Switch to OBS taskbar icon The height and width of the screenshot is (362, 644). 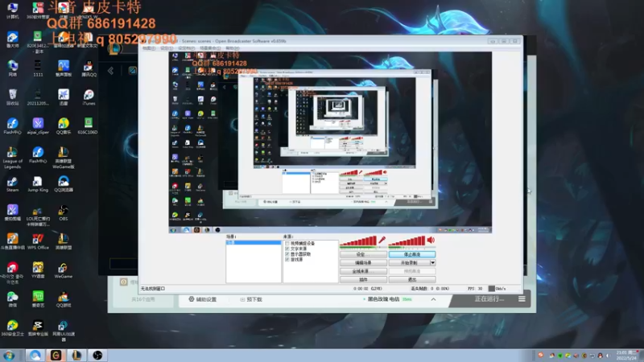pos(97,355)
